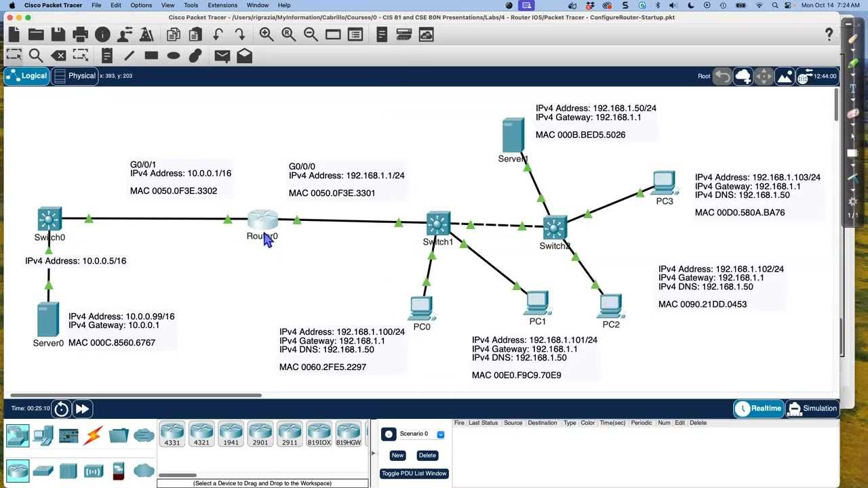The width and height of the screenshot is (868, 488).
Task: Add Simple PDU closed envelope icon
Action: click(x=222, y=56)
